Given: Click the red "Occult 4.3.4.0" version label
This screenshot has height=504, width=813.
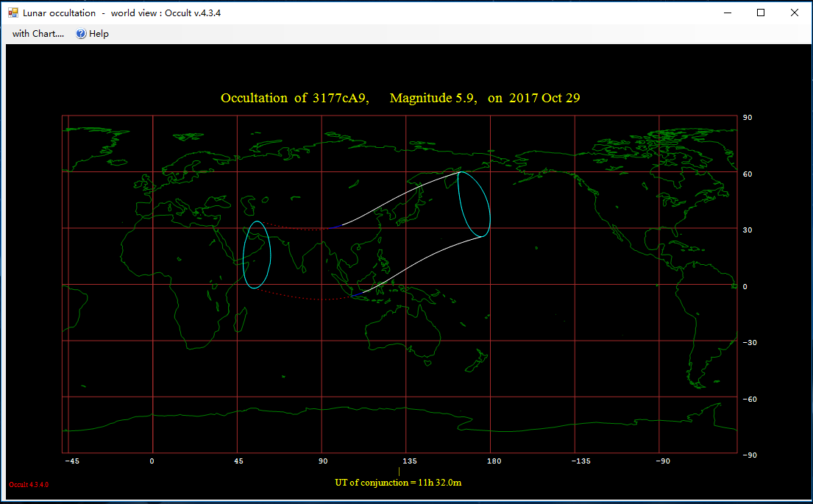Looking at the screenshot, I should (29, 485).
